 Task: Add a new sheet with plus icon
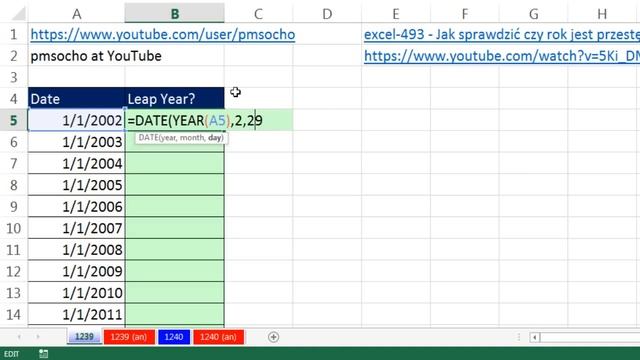tap(273, 337)
